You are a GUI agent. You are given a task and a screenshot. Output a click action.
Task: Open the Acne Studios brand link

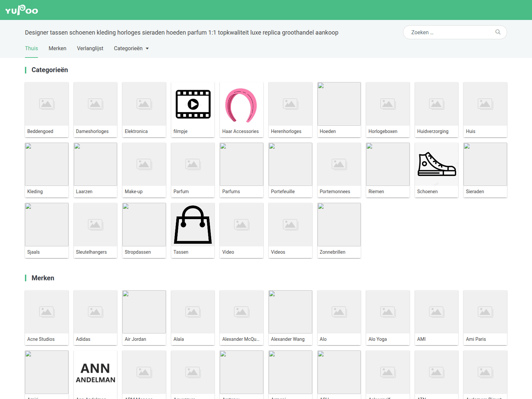coord(41,339)
